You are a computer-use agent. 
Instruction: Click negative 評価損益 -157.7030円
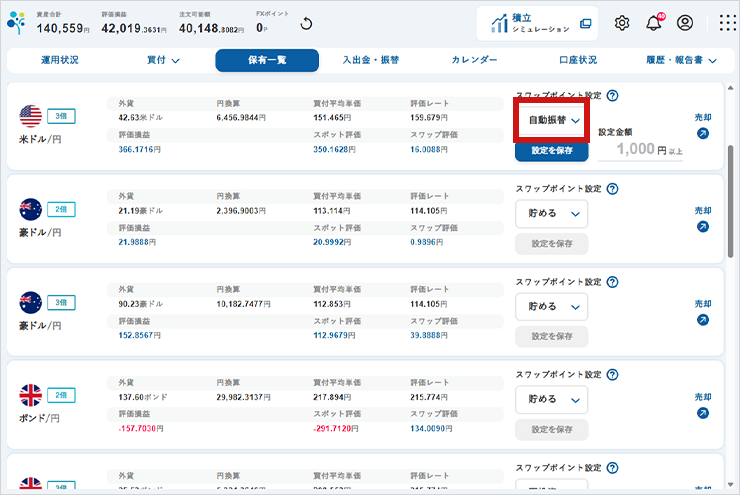(x=141, y=429)
